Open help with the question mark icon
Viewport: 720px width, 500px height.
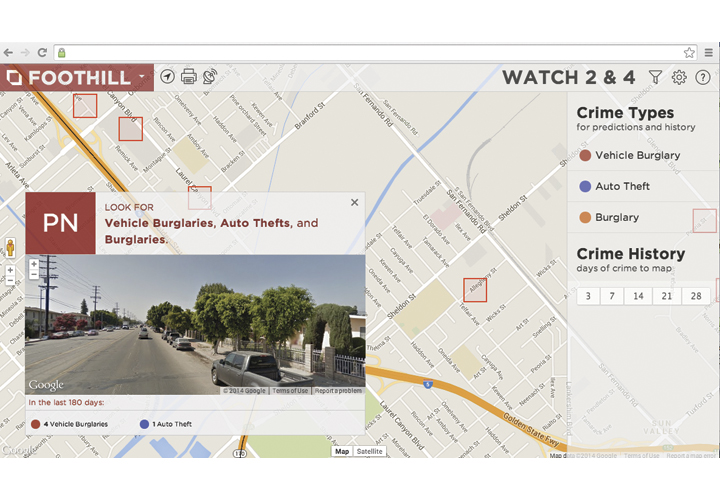tap(703, 77)
